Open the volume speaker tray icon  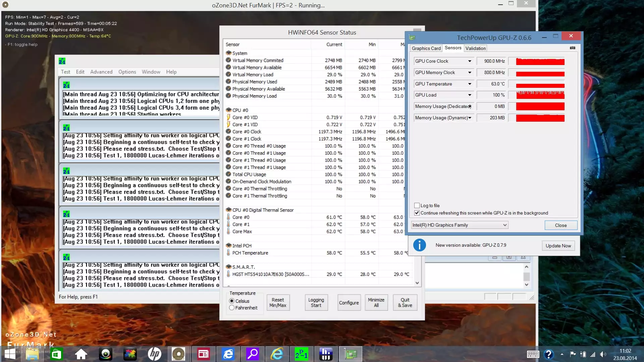(x=603, y=354)
